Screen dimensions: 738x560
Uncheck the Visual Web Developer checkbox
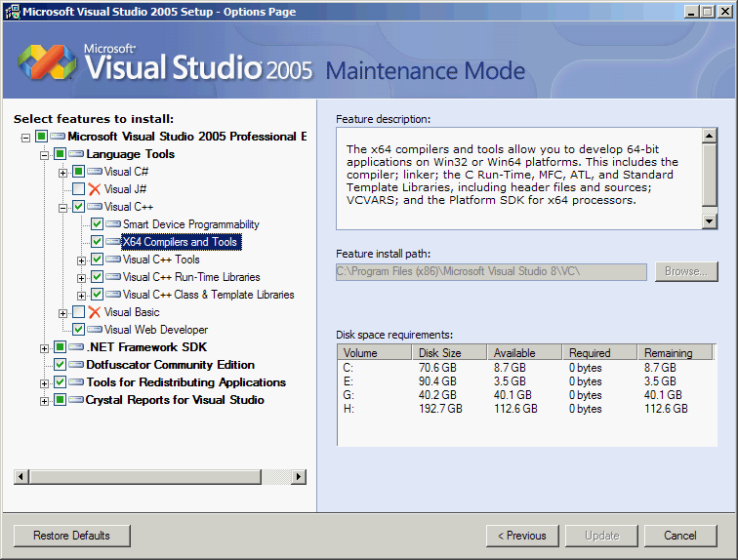click(x=79, y=329)
